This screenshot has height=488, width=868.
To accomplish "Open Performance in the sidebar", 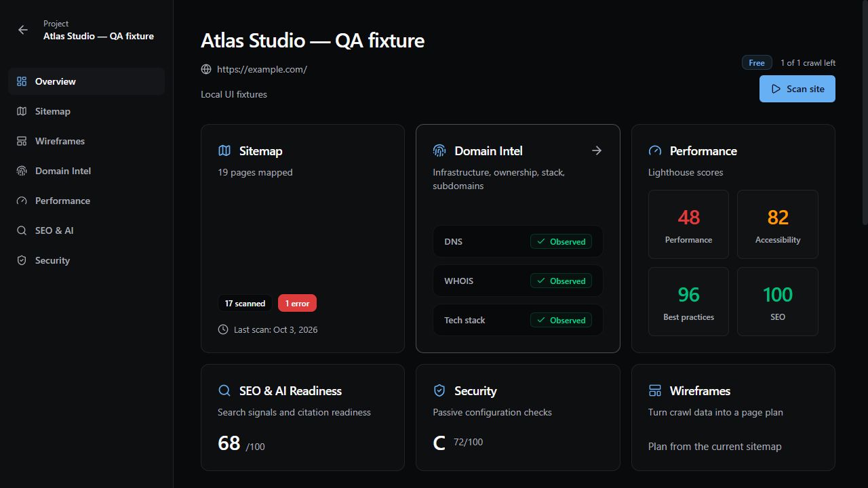I will [x=87, y=201].
